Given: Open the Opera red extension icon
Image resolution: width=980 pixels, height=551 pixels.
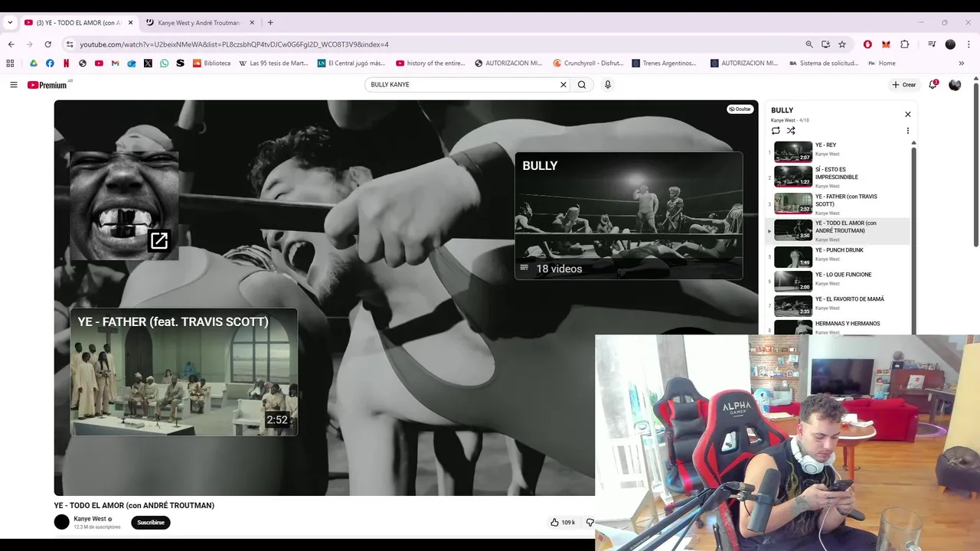Looking at the screenshot, I should pos(867,44).
